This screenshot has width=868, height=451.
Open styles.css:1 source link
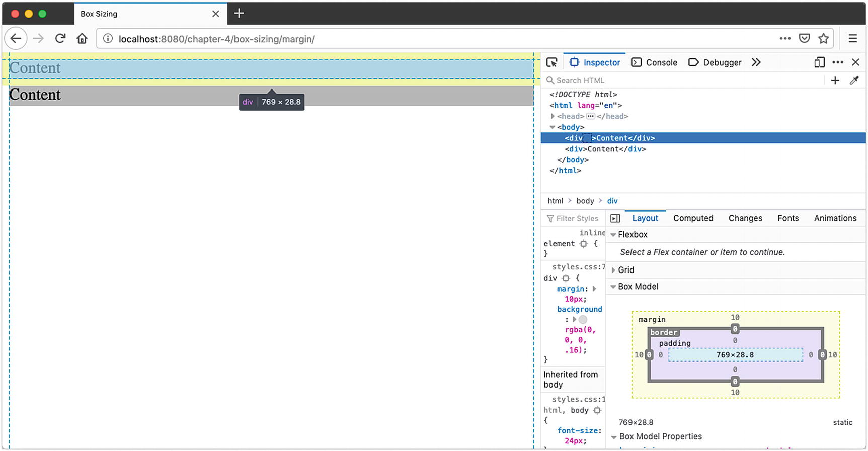(578, 399)
